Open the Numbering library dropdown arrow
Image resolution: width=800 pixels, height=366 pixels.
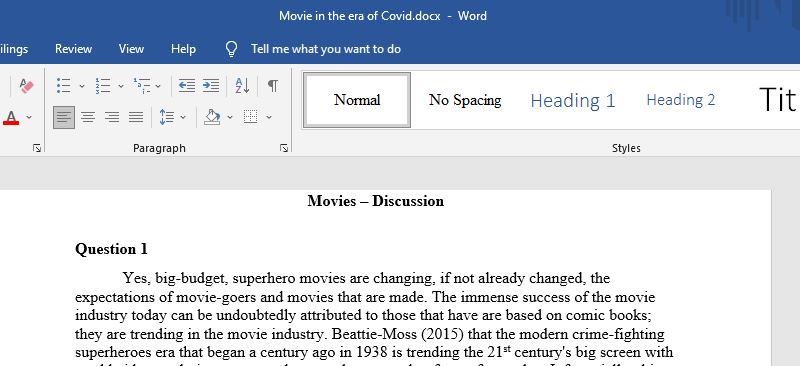[x=121, y=86]
